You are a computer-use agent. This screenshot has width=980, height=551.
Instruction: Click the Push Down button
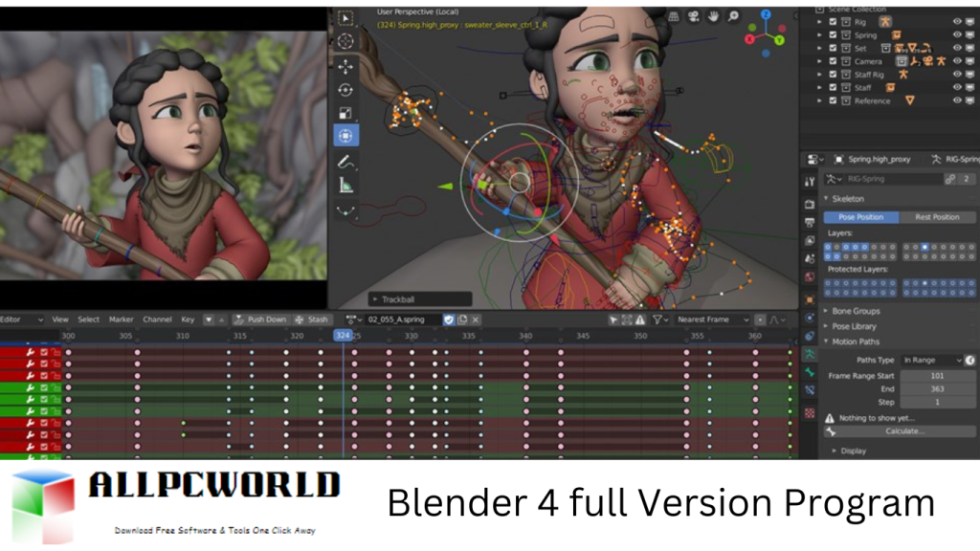(x=260, y=320)
